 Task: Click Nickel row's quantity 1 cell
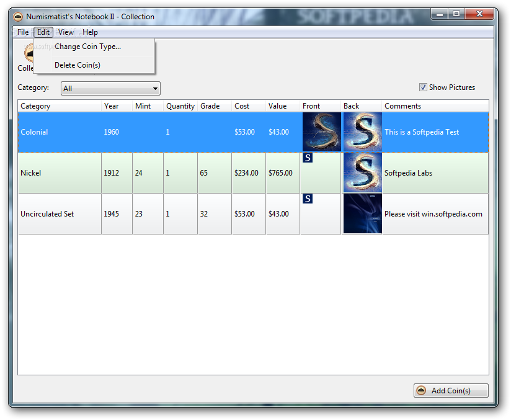pyautogui.click(x=180, y=173)
